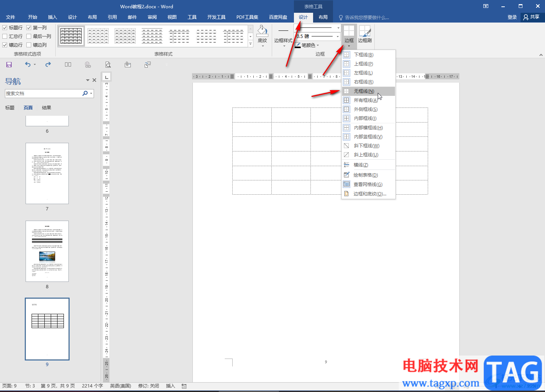Open the Shading (底纹) paint bucket
This screenshot has height=392, width=545.
(x=262, y=36)
